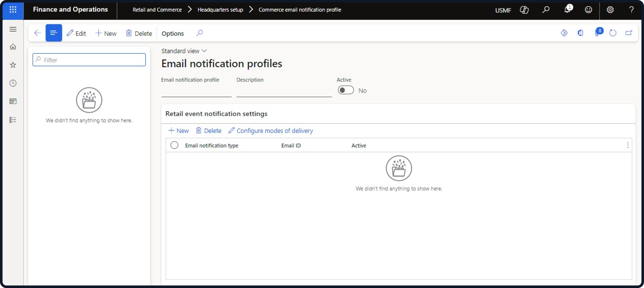
Task: Select all rows circle in grid header
Action: click(x=174, y=145)
